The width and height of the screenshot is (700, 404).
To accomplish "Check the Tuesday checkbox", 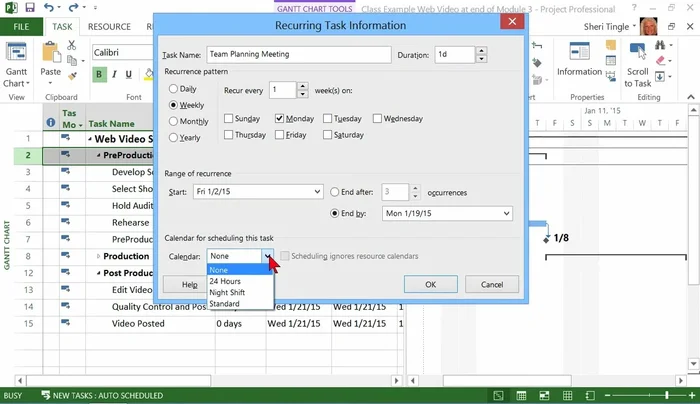I will [327, 118].
